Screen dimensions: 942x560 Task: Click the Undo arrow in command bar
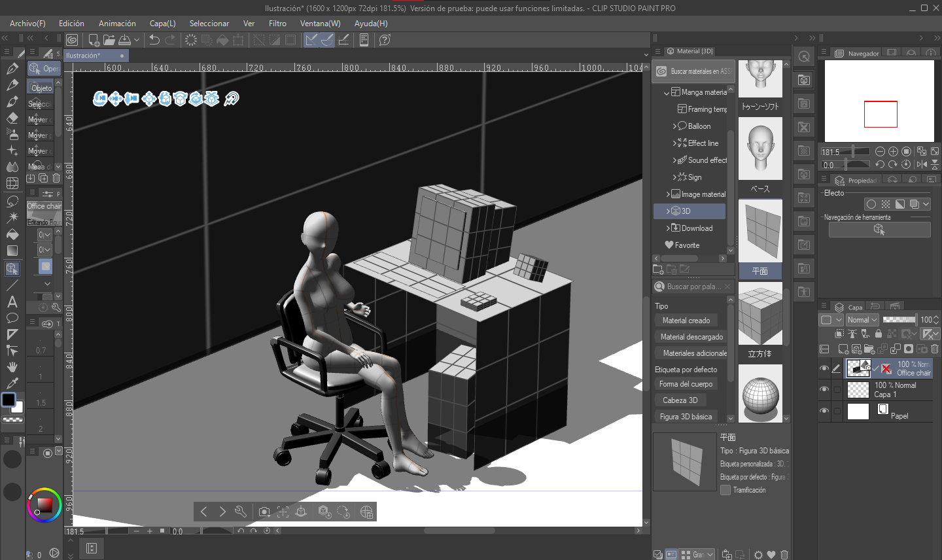point(154,40)
